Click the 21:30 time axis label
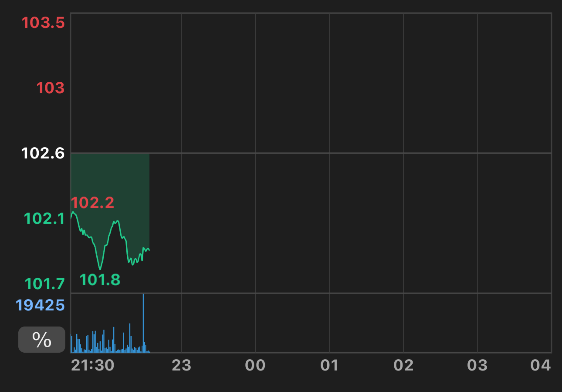This screenshot has height=392, width=562. 92,366
